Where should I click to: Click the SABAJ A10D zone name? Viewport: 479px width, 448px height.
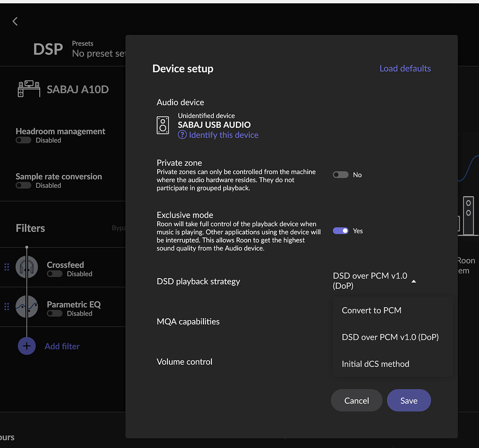coord(78,89)
